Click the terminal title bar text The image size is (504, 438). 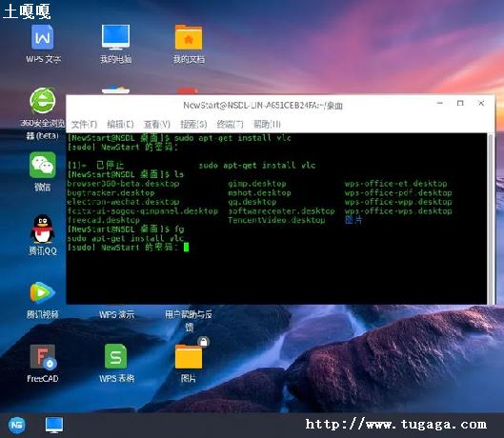point(263,106)
